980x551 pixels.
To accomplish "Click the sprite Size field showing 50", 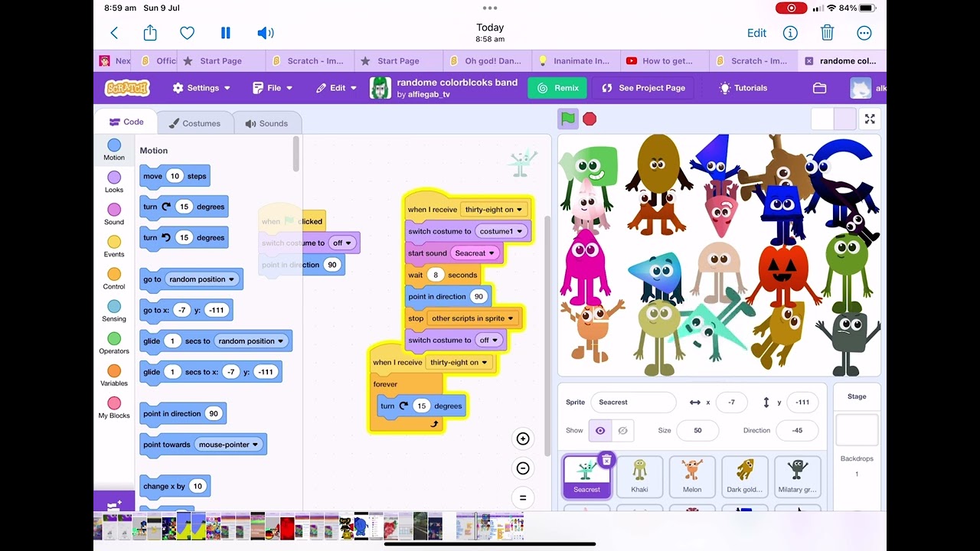I will (697, 431).
